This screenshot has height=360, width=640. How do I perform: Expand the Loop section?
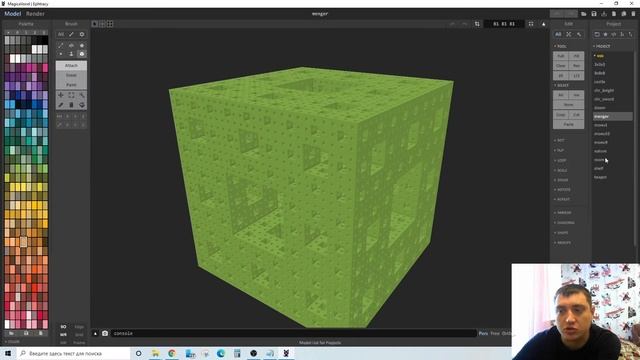(560, 160)
